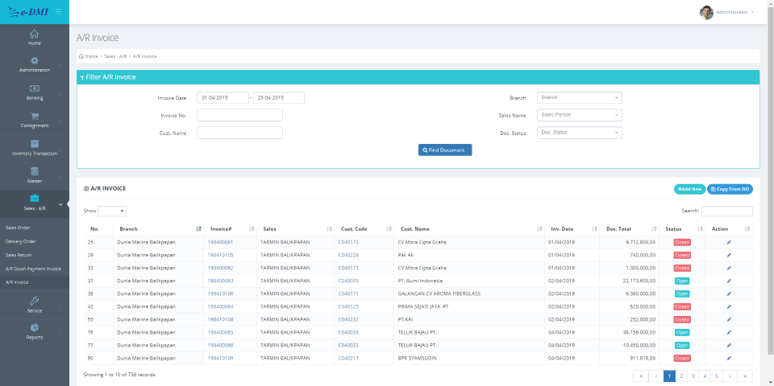
Task: Open the Doc. Status dropdown
Action: point(580,133)
